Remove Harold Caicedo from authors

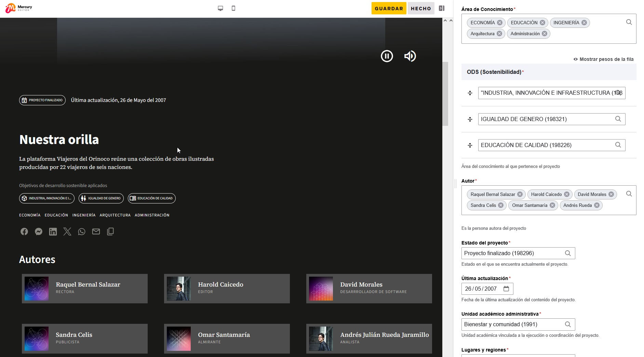point(567,194)
